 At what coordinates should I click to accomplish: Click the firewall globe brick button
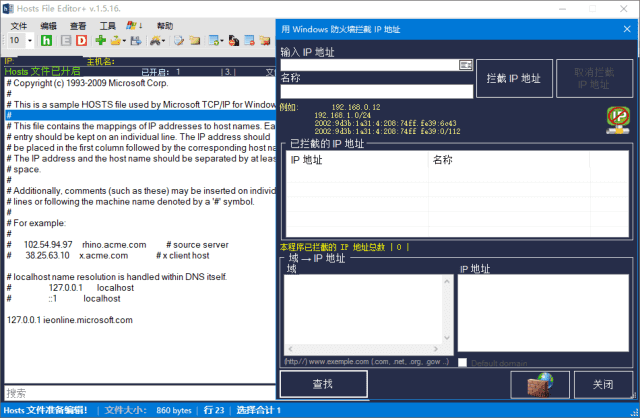tap(540, 384)
